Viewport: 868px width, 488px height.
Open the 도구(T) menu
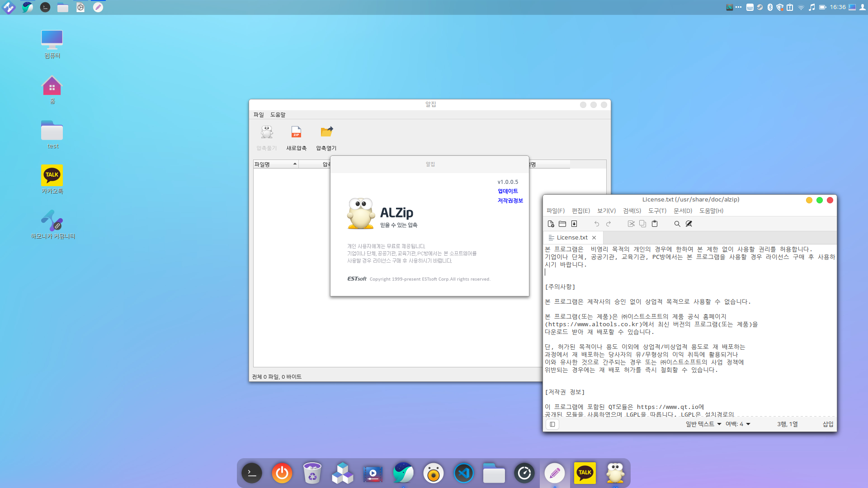click(657, 211)
